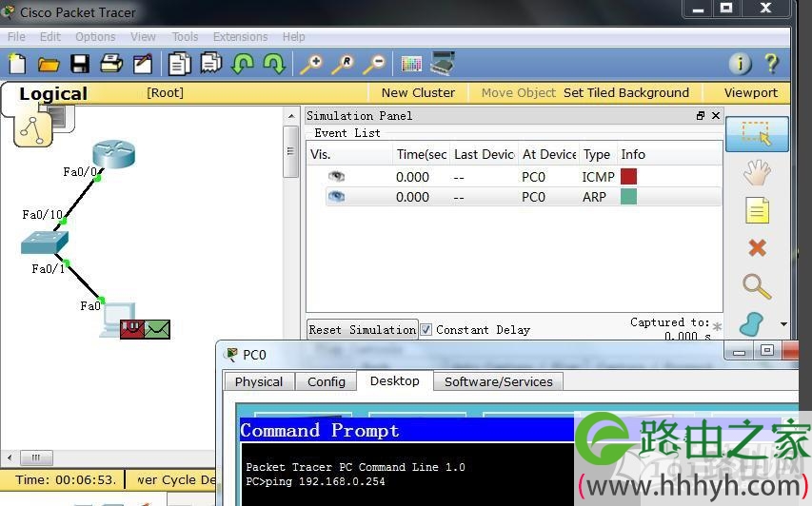Click the switch device in the workspace
The image size is (812, 506).
tap(45, 243)
